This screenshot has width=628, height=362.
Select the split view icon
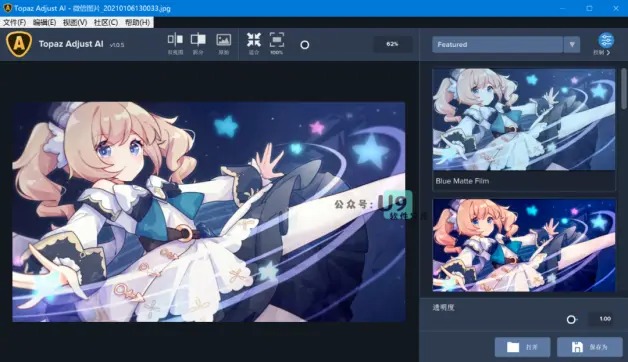[x=198, y=43]
